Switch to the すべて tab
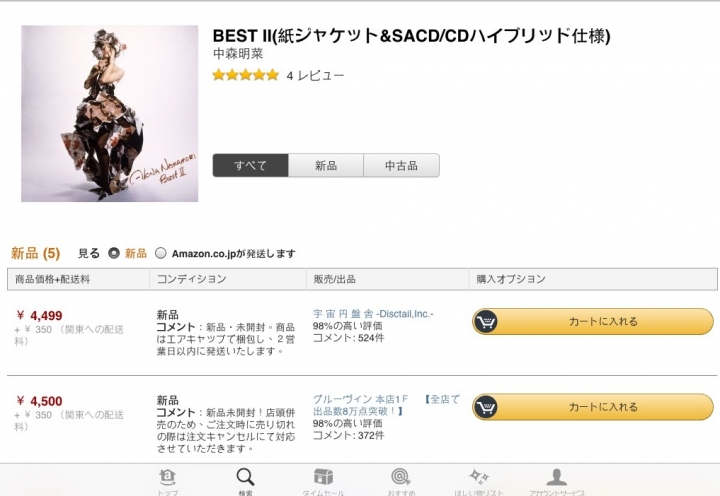The height and width of the screenshot is (496, 720). click(x=250, y=165)
